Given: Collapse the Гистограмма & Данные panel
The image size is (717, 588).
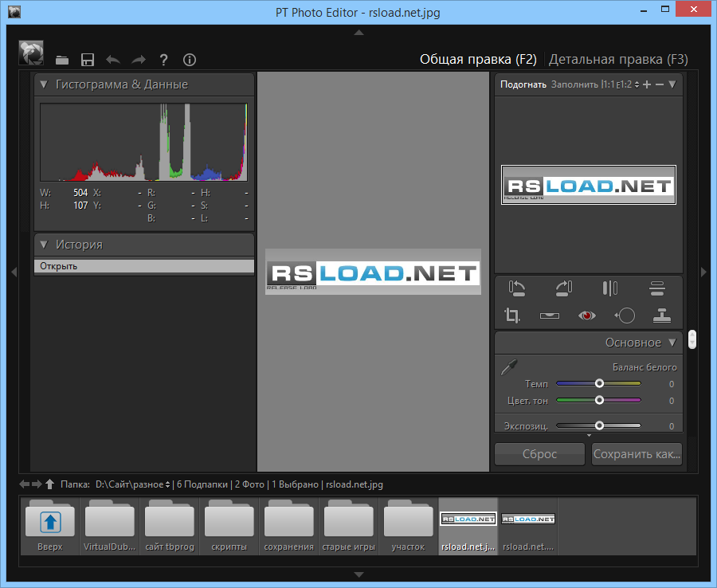Looking at the screenshot, I should point(42,84).
